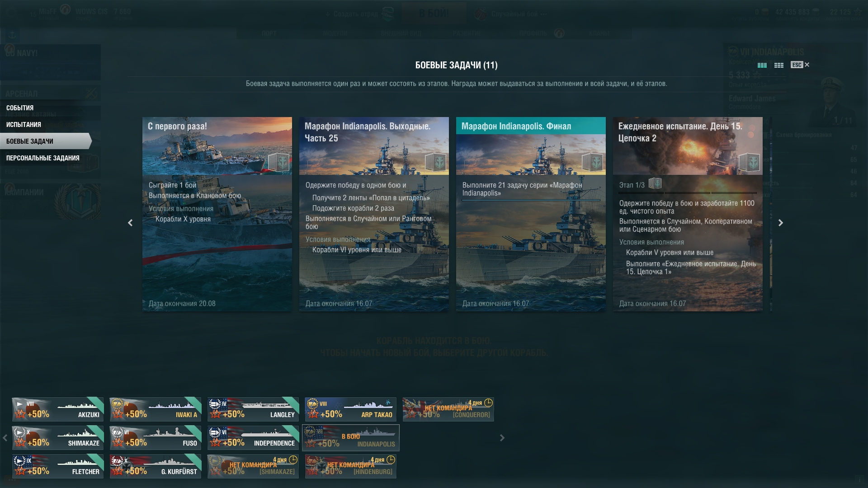Click container reward icon on 'Марафон Финал'
The height and width of the screenshot is (488, 868).
point(592,162)
